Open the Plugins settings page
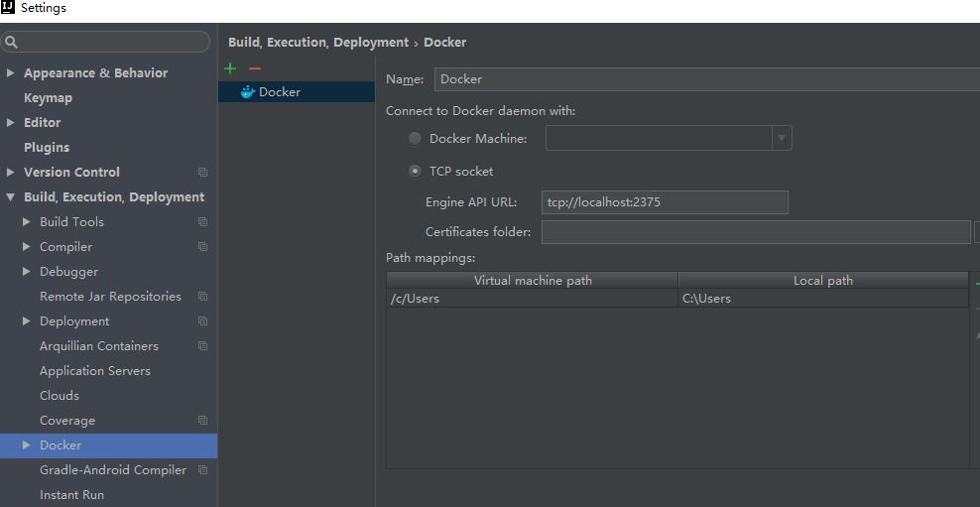This screenshot has height=507, width=980. click(47, 148)
